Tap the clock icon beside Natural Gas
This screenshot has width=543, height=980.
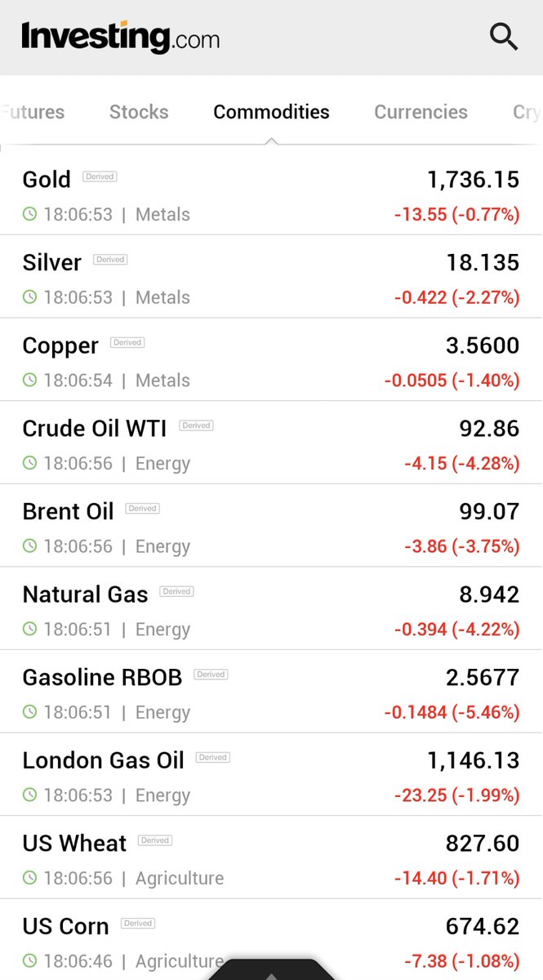pyautogui.click(x=29, y=629)
